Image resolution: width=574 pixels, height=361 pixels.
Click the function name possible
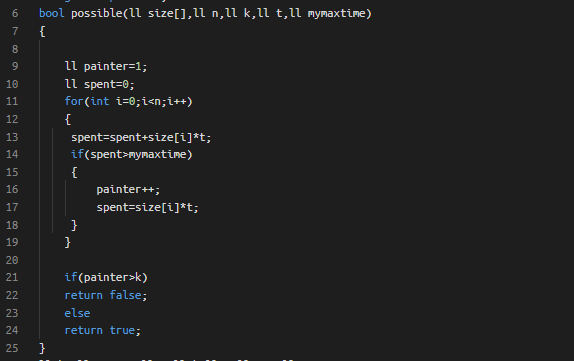pos(97,14)
